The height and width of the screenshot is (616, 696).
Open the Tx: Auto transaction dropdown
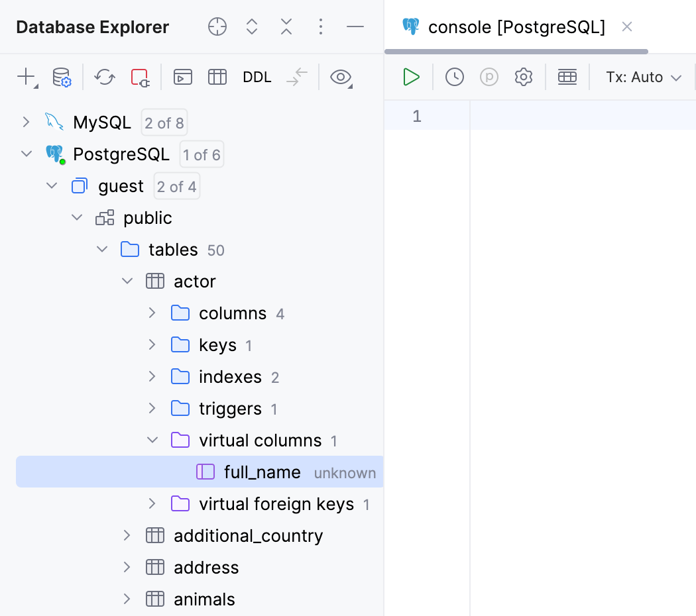pos(643,77)
